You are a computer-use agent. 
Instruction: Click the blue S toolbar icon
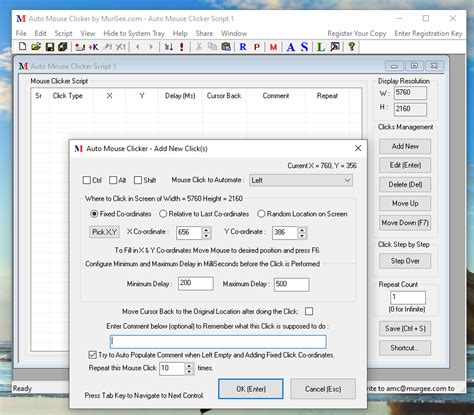304,47
